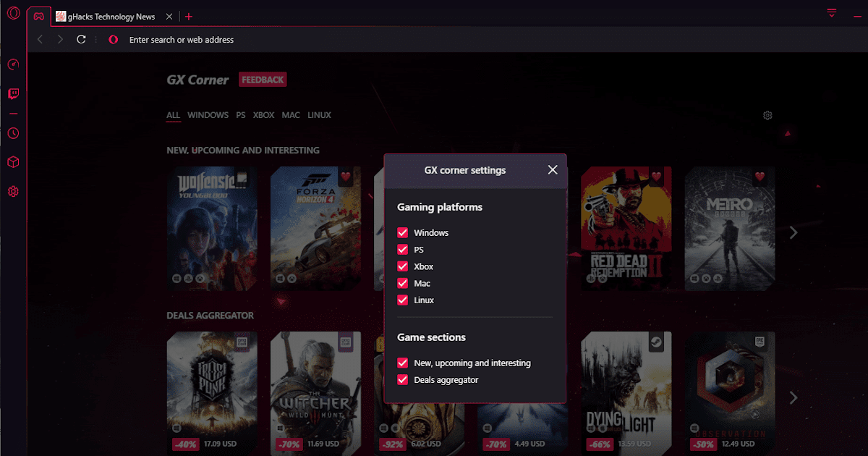This screenshot has width=868, height=456.
Task: Open The Witcher Wild Hunt deal card
Action: [x=315, y=393]
